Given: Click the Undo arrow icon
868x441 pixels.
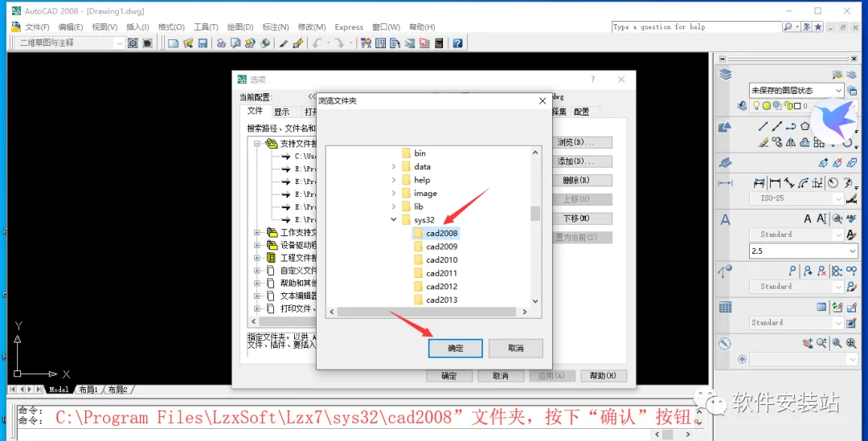Looking at the screenshot, I should tap(317, 43).
